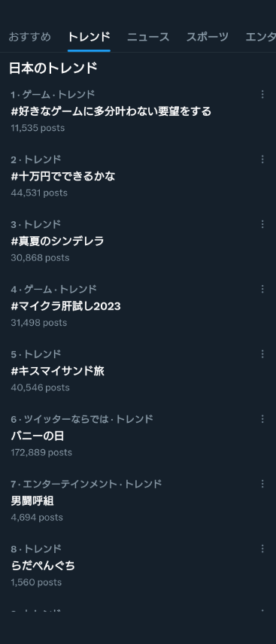This screenshot has height=644, width=276.
Task: Open more options for trend らだぺんぐち
Action: tap(262, 548)
